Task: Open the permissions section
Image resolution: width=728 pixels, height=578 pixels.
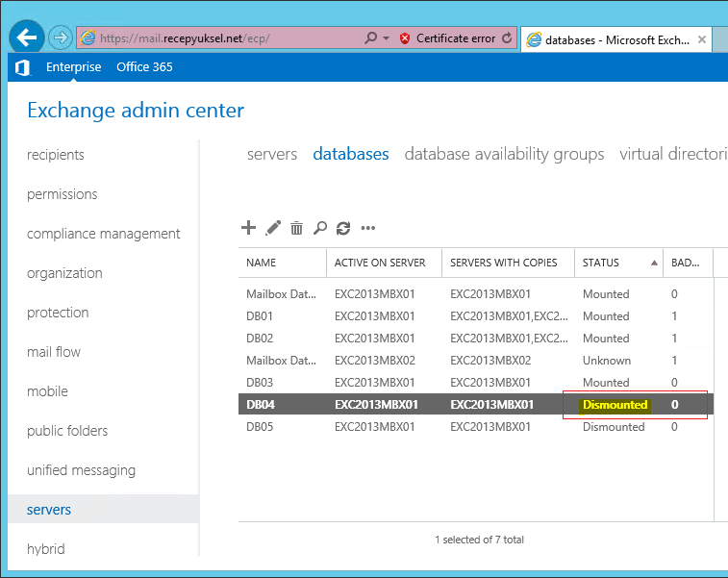Action: [63, 194]
